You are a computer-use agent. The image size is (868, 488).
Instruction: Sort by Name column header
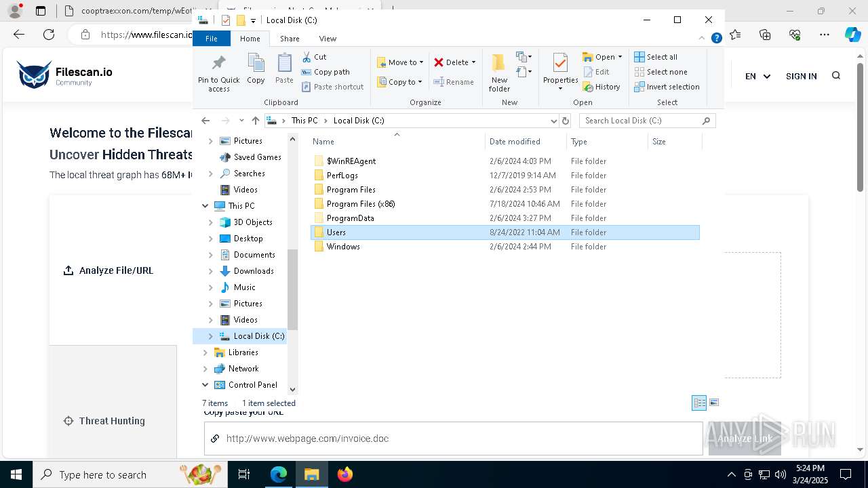[x=397, y=142]
